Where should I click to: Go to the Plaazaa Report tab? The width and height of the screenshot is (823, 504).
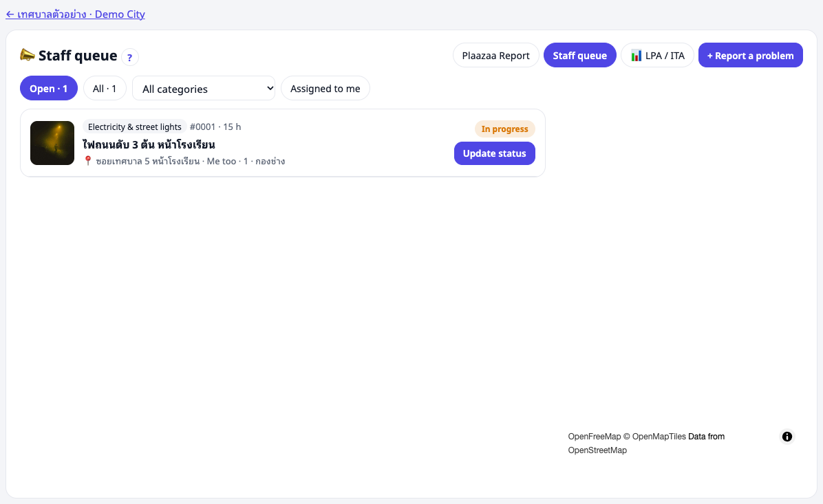pyautogui.click(x=495, y=56)
